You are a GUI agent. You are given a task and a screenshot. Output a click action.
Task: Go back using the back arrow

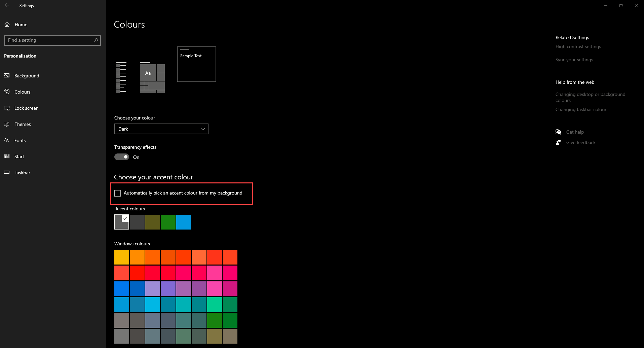coord(7,6)
